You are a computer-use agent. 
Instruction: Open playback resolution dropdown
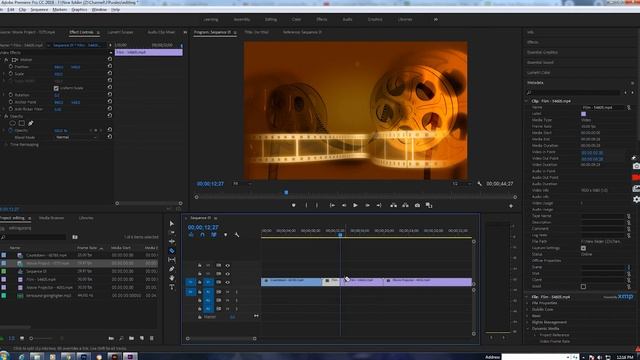point(461,184)
